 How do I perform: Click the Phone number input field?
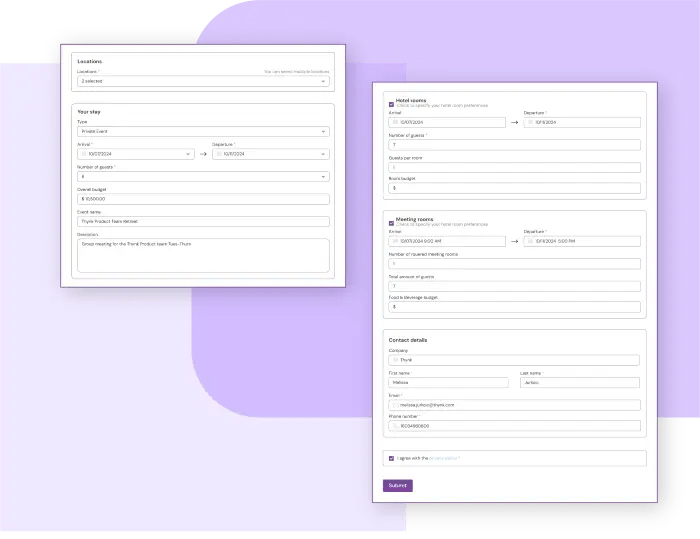point(514,426)
